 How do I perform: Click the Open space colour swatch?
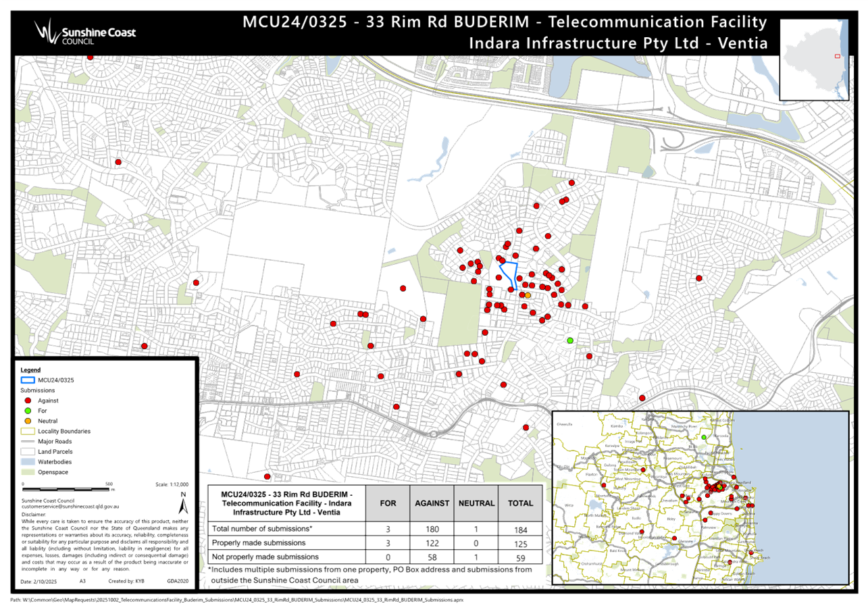click(27, 472)
